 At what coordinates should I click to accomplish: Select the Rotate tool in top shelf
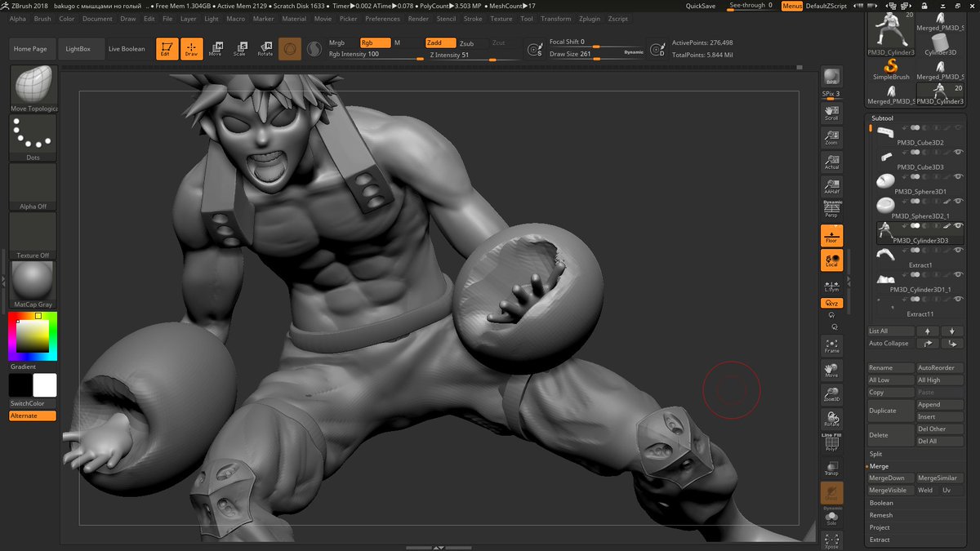[x=265, y=49]
